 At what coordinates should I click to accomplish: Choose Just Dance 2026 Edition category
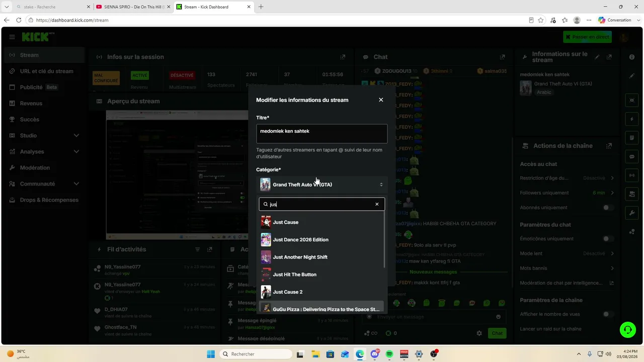point(321,240)
